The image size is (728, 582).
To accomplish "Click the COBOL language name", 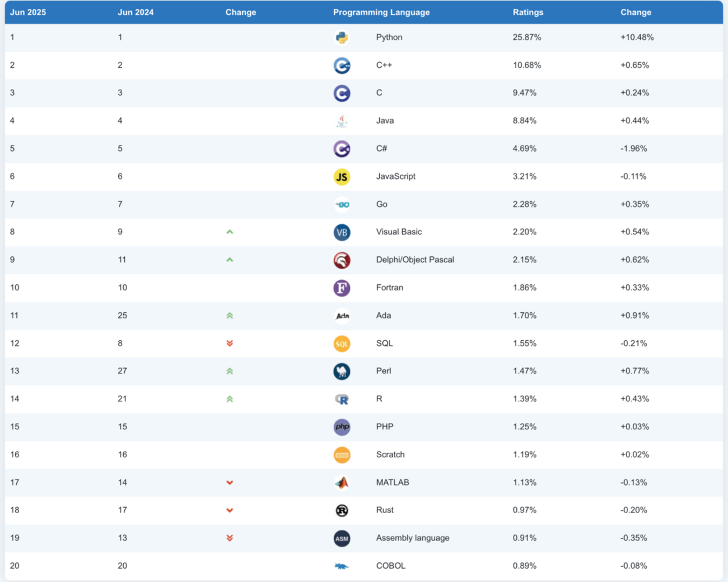I will [390, 566].
